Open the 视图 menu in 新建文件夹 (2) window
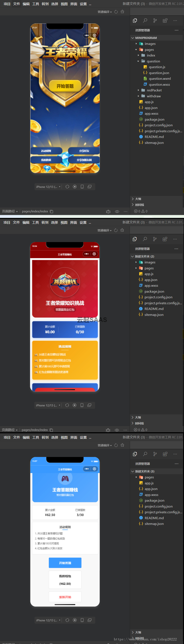 [x=64, y=223]
